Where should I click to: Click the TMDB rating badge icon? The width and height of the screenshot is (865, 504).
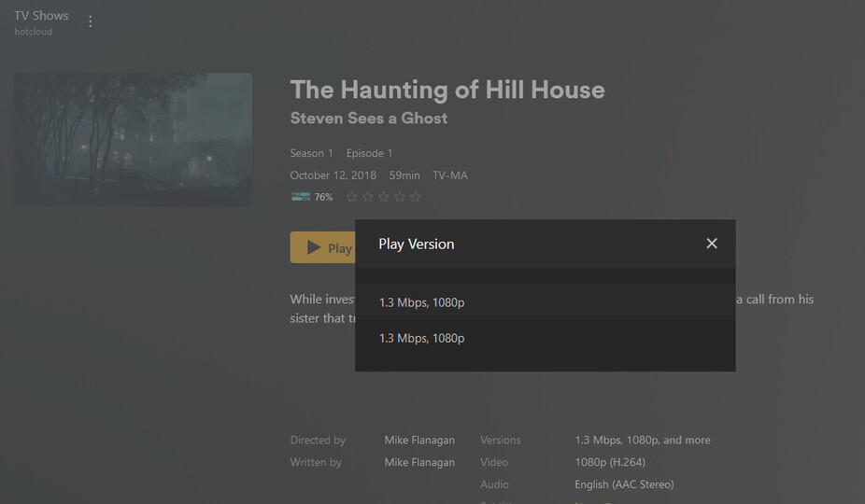pyautogui.click(x=301, y=196)
